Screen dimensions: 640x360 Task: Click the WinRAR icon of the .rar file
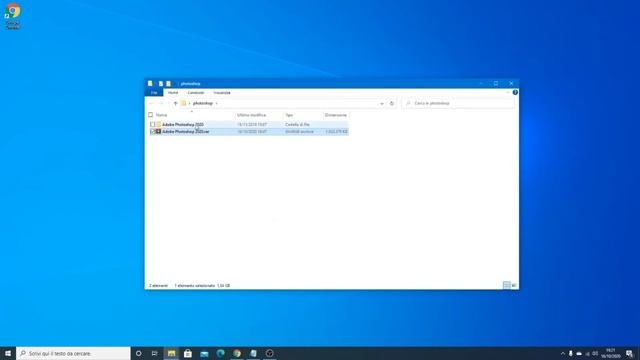(x=159, y=132)
